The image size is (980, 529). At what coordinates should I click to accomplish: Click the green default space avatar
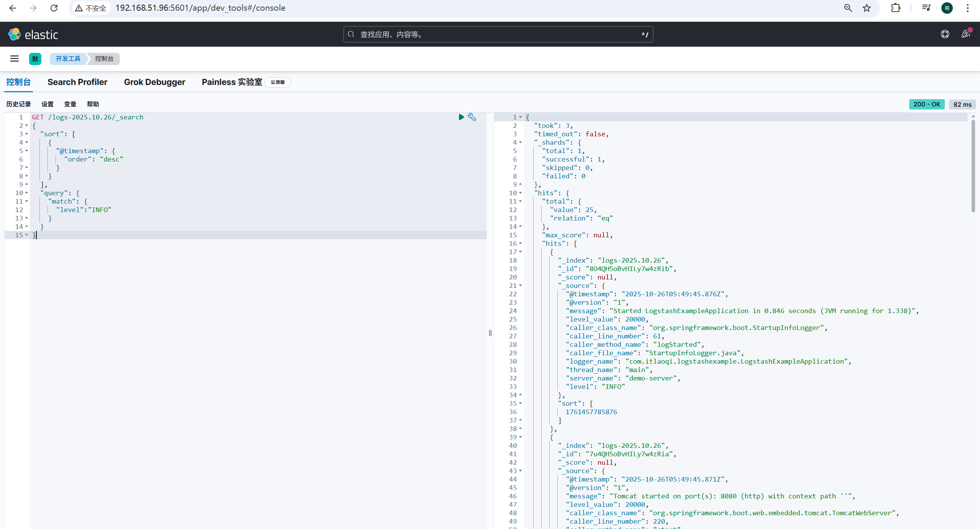click(x=35, y=59)
